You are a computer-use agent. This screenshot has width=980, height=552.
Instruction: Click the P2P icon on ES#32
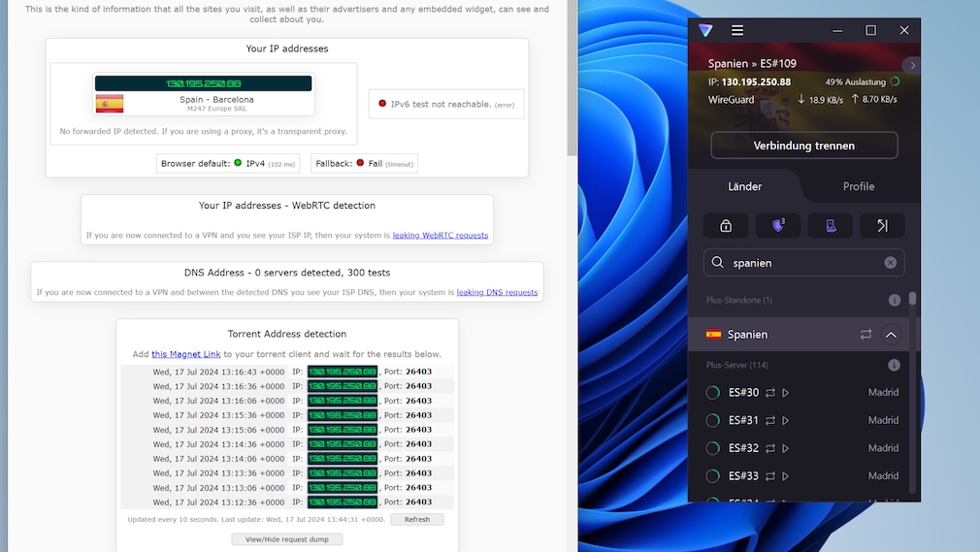pos(770,448)
